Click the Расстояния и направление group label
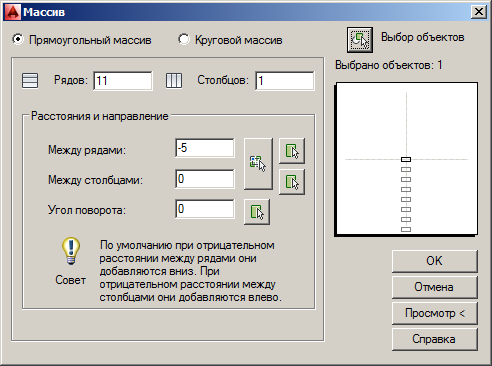The image size is (492, 366). tap(100, 116)
